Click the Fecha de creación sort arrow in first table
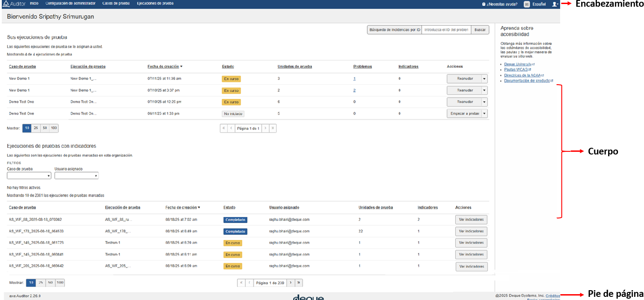Screen dimensions: 644x300 [x=181, y=67]
